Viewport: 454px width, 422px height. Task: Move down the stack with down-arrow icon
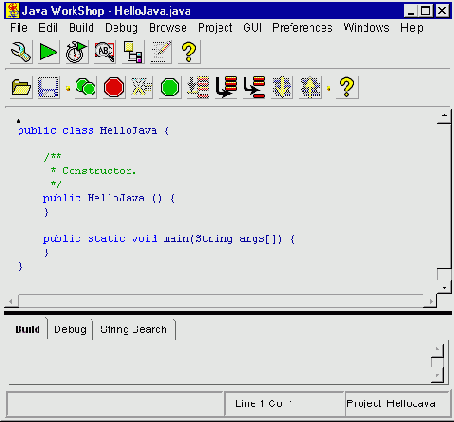point(282,87)
